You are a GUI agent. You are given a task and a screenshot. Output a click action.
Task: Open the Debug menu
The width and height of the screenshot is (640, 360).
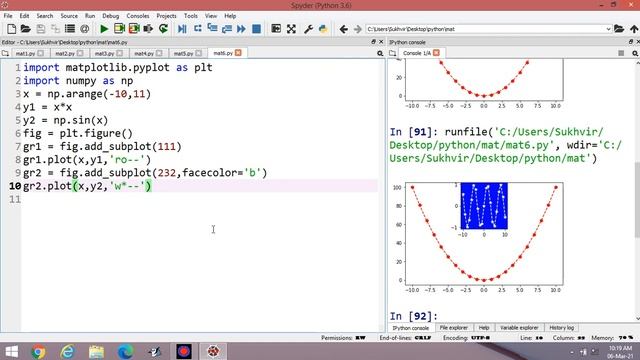pyautogui.click(x=111, y=16)
